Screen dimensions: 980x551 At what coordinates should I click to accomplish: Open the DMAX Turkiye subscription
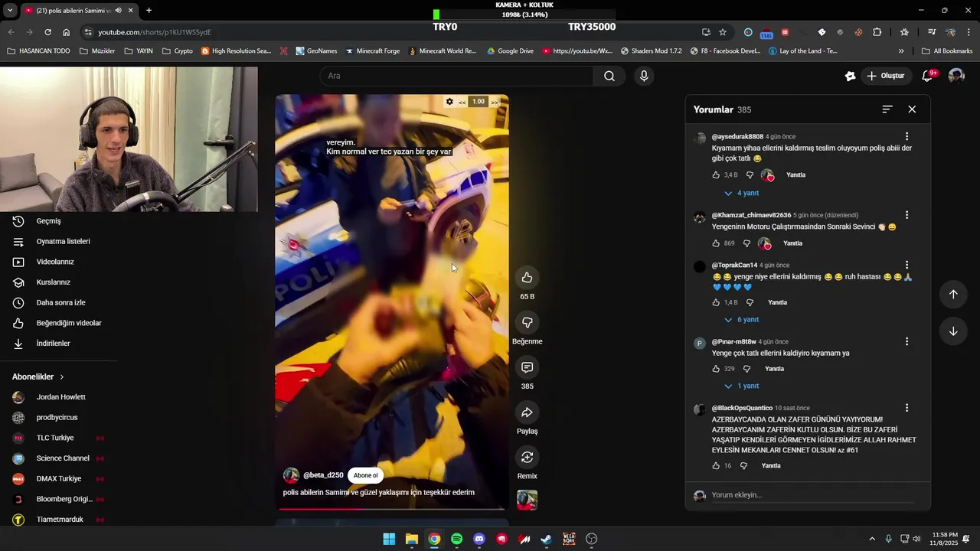tap(58, 479)
